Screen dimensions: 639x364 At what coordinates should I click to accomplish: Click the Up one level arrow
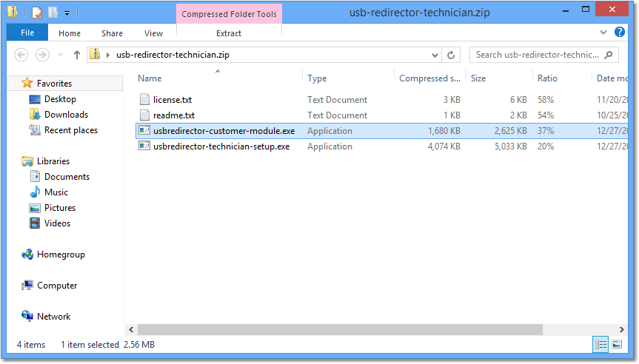[77, 55]
